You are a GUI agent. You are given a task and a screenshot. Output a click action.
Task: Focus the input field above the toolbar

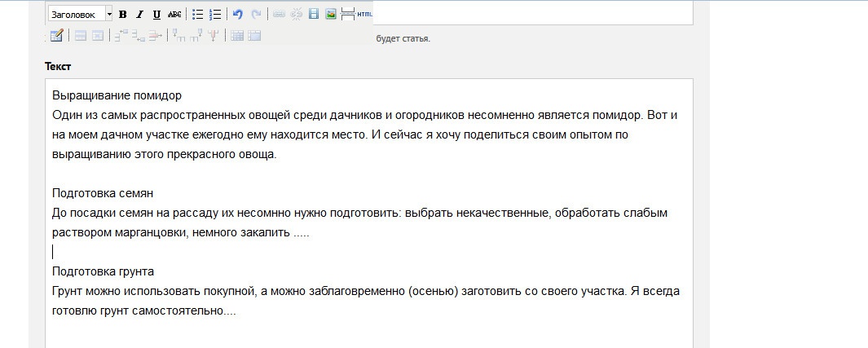click(x=533, y=14)
